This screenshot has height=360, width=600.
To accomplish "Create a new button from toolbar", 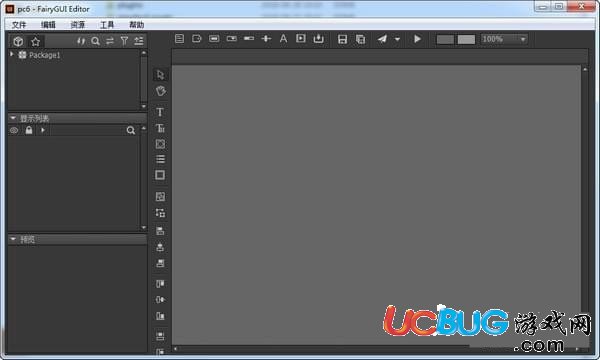I will tap(214, 39).
